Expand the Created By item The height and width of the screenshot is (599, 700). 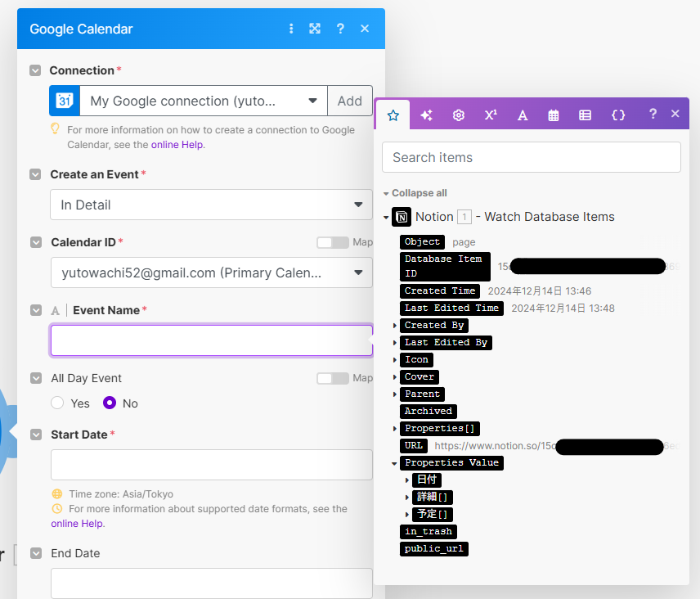(395, 326)
